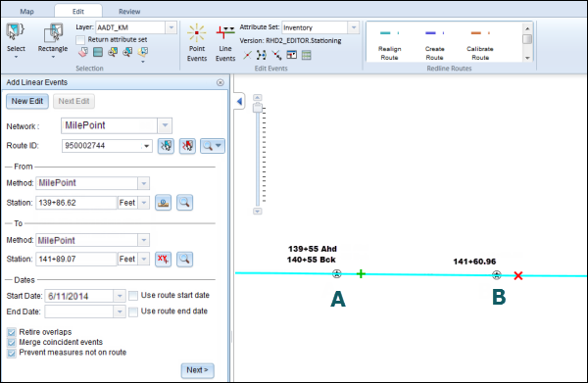Toggle Return attribute set checkbox
The image size is (588, 383).
click(80, 40)
